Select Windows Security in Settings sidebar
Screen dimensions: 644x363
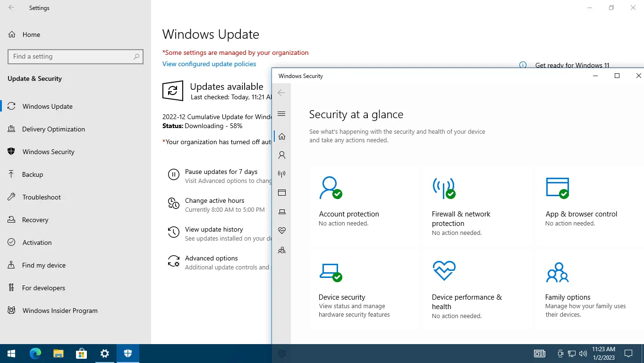[x=76, y=152]
